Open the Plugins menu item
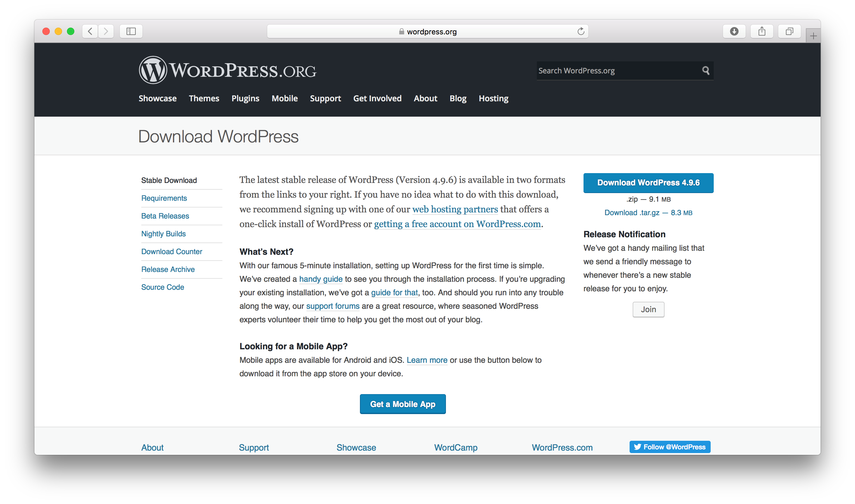This screenshot has width=855, height=504. (245, 99)
